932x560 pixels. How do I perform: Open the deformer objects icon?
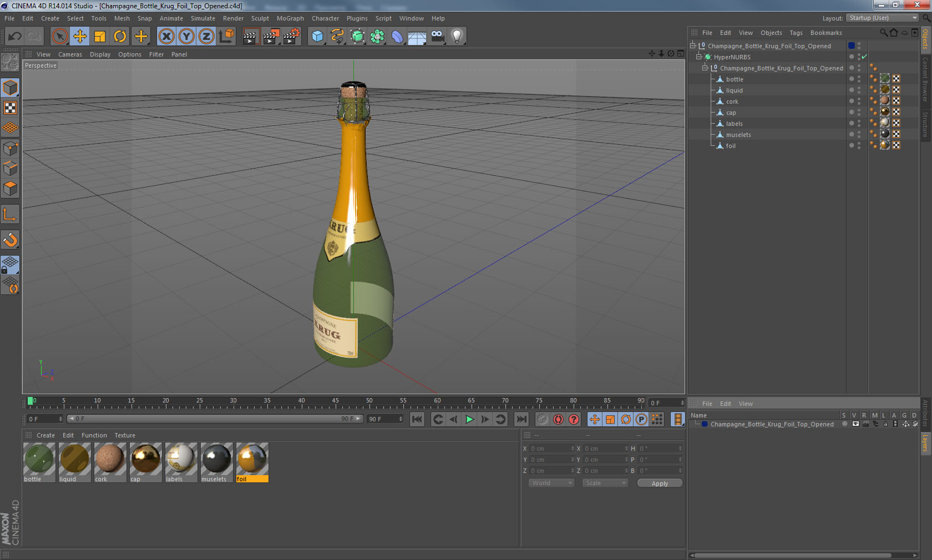tap(397, 37)
